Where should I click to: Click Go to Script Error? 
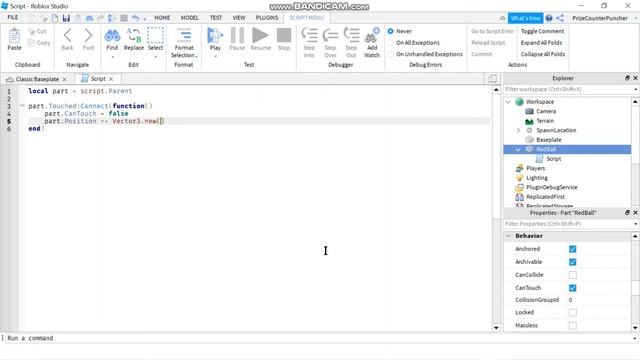tap(493, 31)
